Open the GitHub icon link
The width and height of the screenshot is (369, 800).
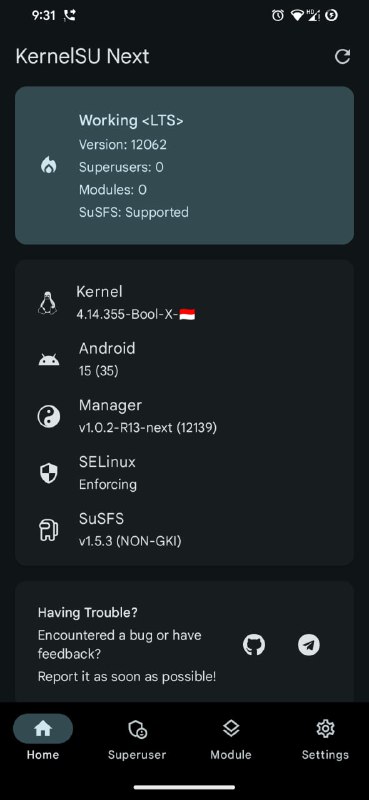(x=254, y=645)
